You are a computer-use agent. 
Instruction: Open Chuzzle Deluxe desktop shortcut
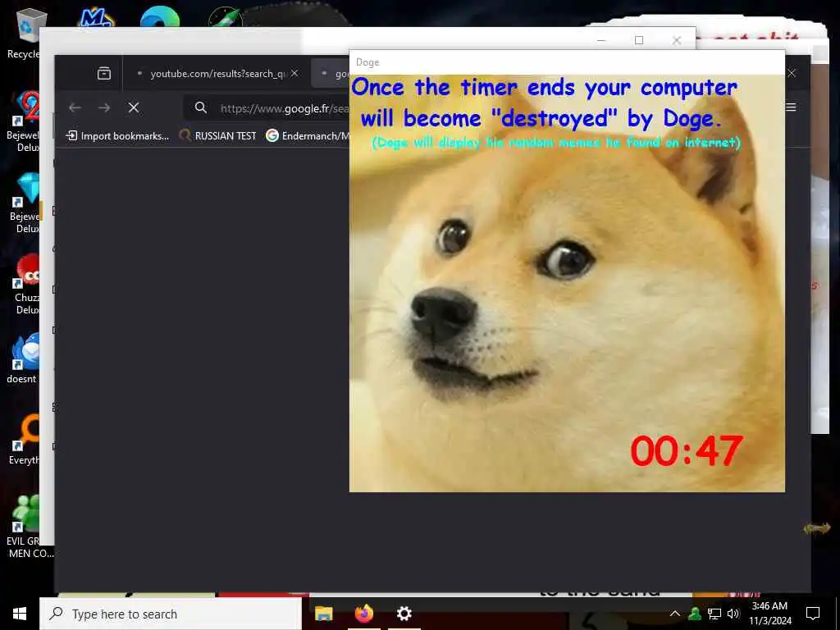click(27, 285)
